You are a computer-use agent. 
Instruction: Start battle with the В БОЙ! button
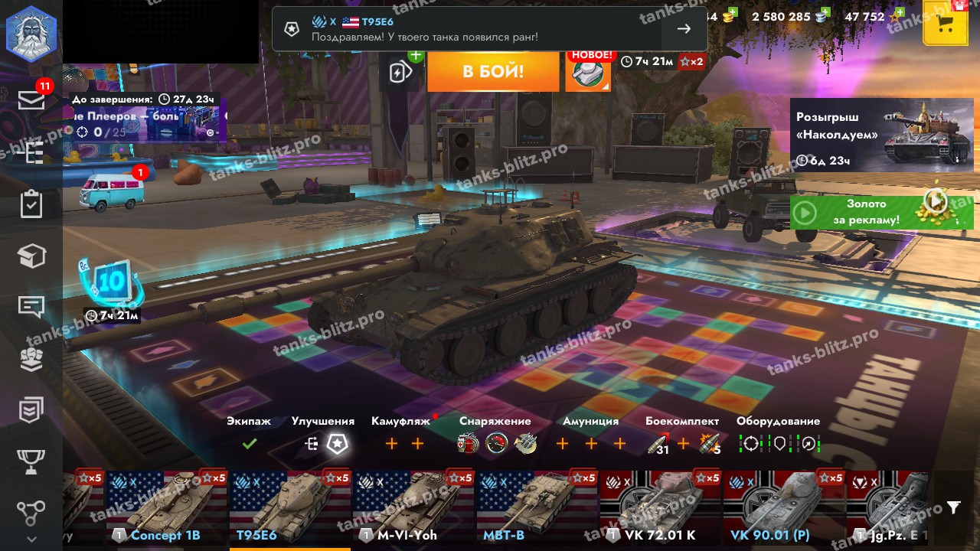click(493, 72)
